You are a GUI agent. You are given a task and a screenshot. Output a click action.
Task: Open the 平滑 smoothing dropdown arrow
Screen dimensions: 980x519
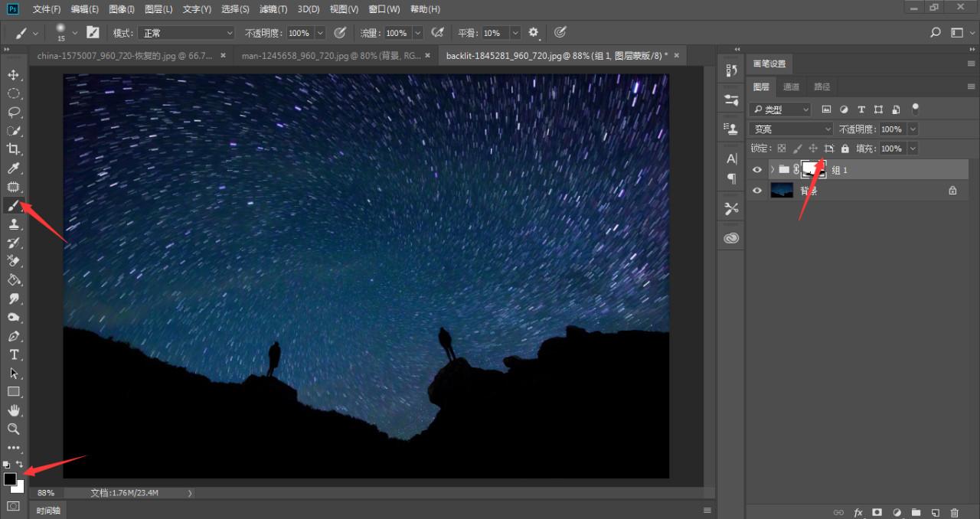pos(515,33)
